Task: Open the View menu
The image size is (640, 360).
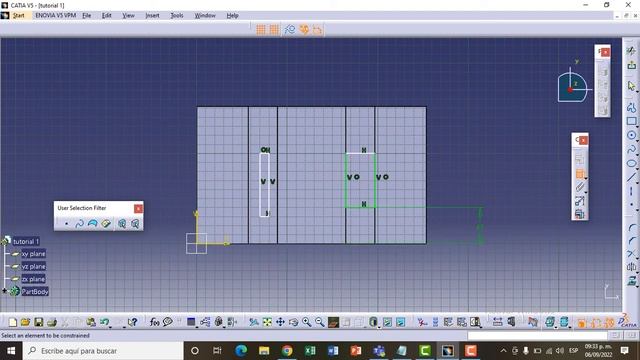Action: pyautogui.click(x=128, y=16)
